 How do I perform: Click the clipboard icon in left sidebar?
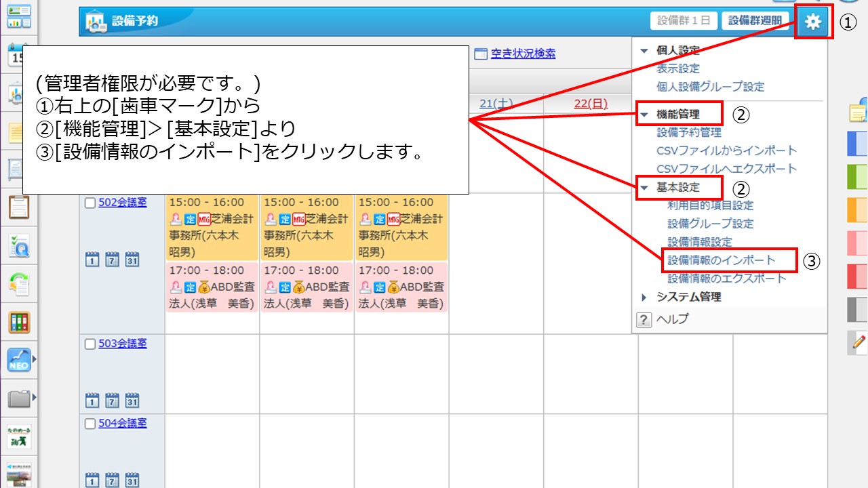(x=19, y=206)
